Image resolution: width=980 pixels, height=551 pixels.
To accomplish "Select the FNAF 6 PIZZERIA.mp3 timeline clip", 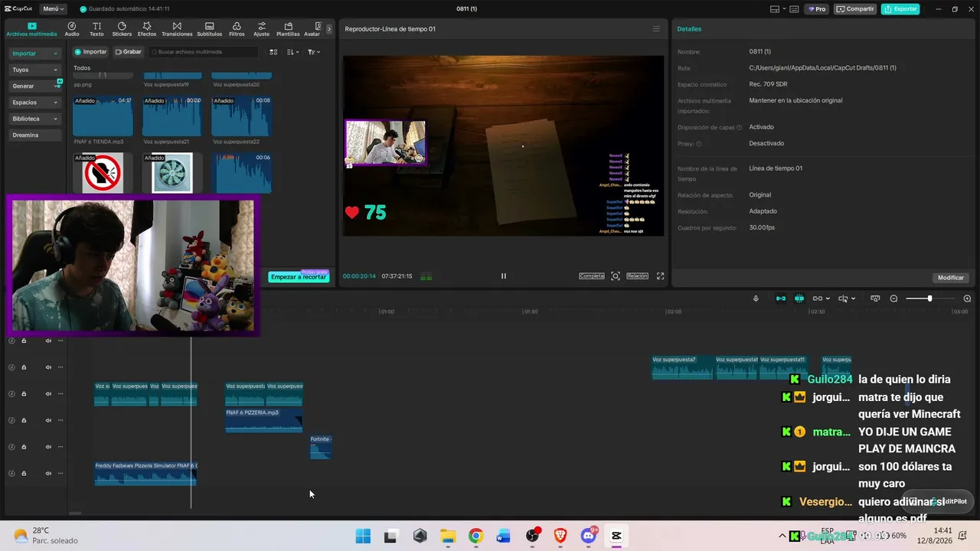I will point(263,420).
